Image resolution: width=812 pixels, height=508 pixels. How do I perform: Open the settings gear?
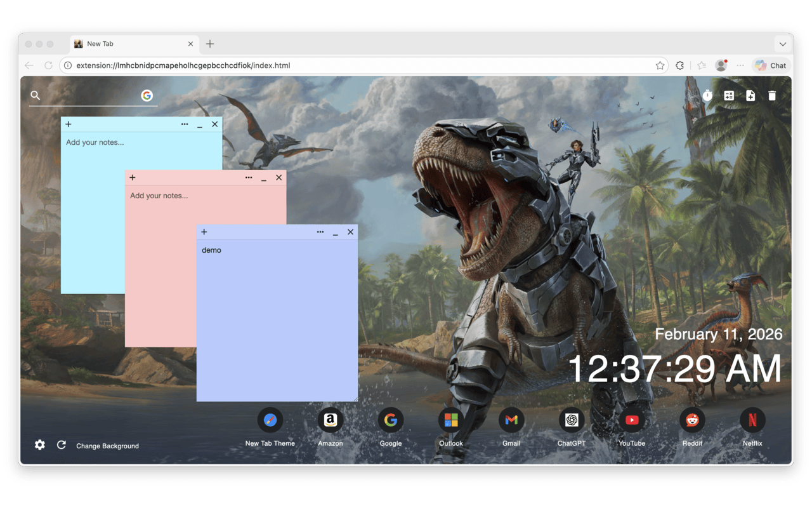[40, 445]
